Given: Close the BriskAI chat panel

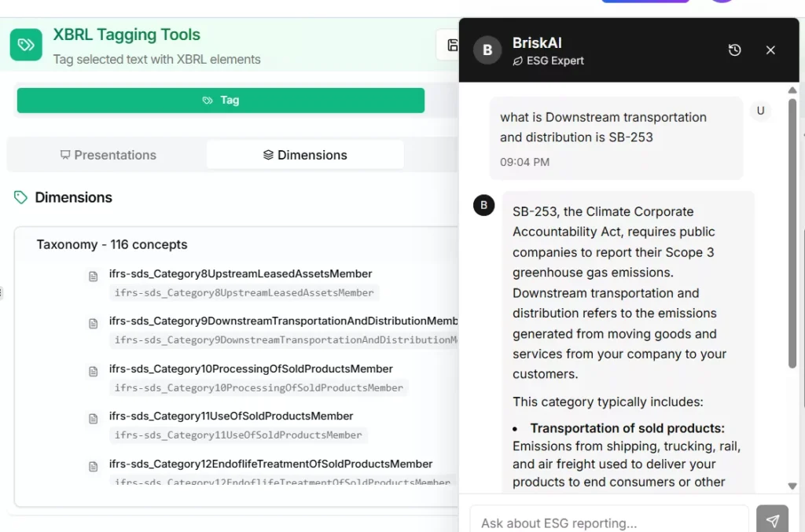Looking at the screenshot, I should pyautogui.click(x=770, y=50).
